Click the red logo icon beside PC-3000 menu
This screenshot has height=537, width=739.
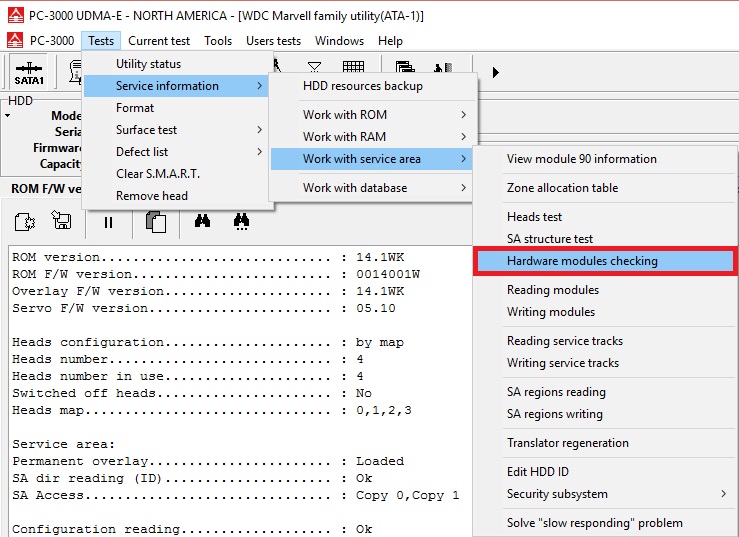point(15,40)
